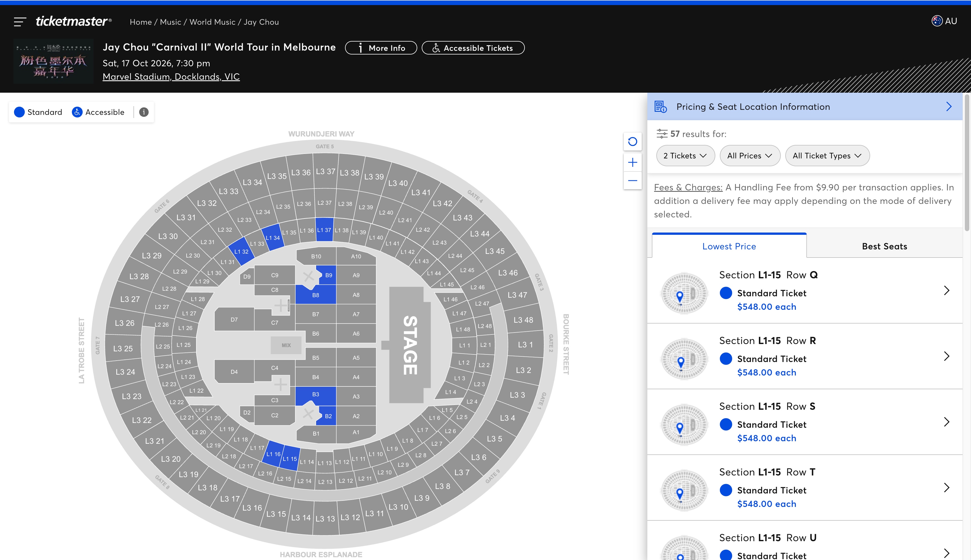Open the 2 Tickets quantity dropdown
Viewport: 971px width, 560px height.
[685, 156]
